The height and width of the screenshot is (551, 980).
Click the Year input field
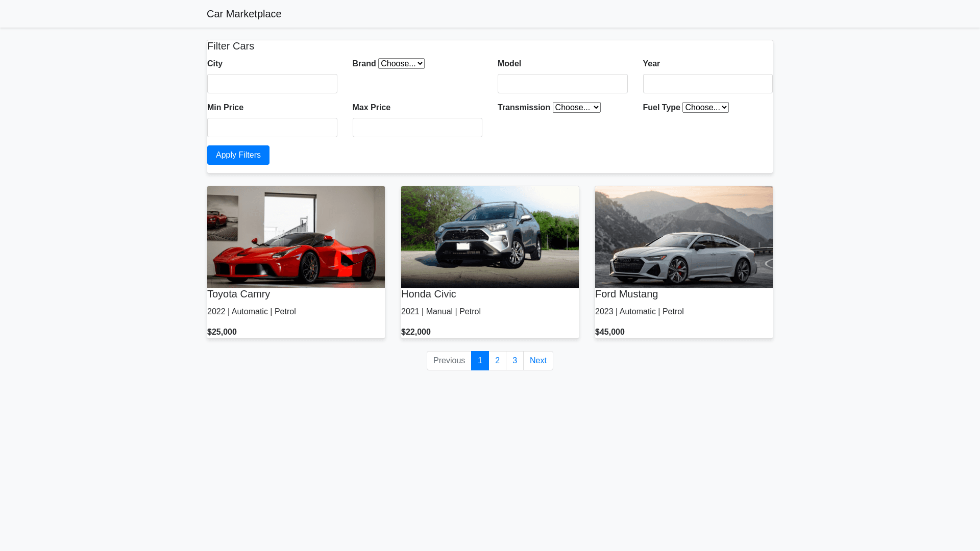pos(707,83)
